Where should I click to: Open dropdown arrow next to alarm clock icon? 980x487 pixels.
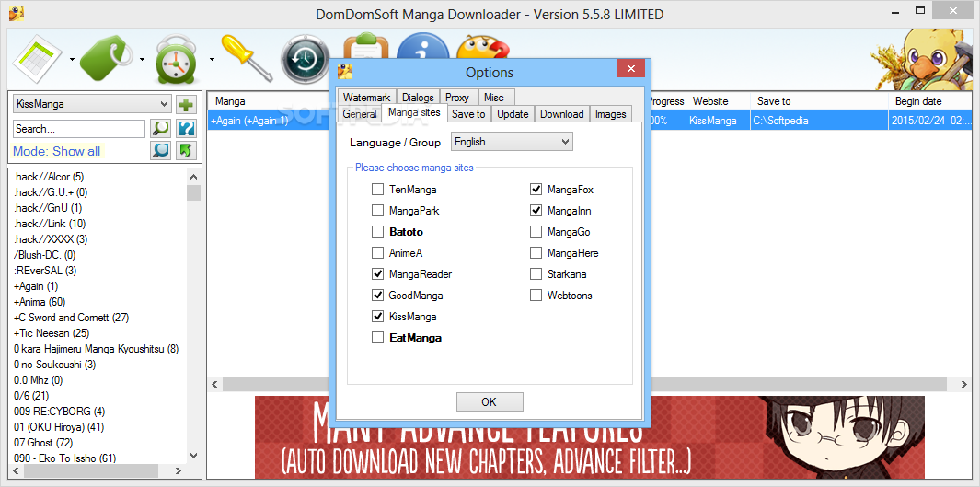point(212,60)
